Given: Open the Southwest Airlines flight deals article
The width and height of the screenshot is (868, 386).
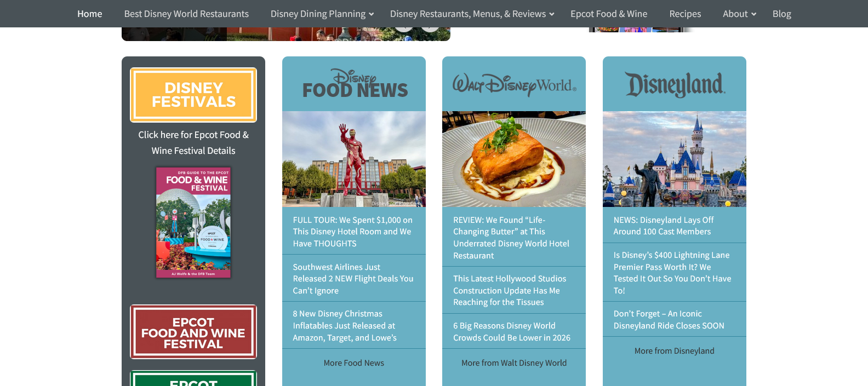Looking at the screenshot, I should 353,279.
